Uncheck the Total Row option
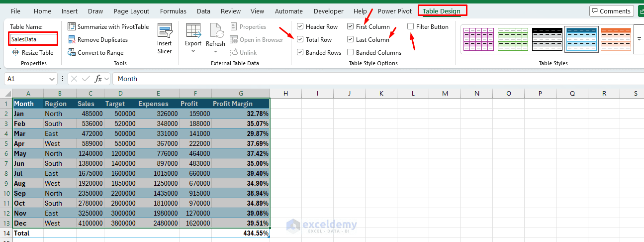This screenshot has width=644, height=242. click(300, 40)
